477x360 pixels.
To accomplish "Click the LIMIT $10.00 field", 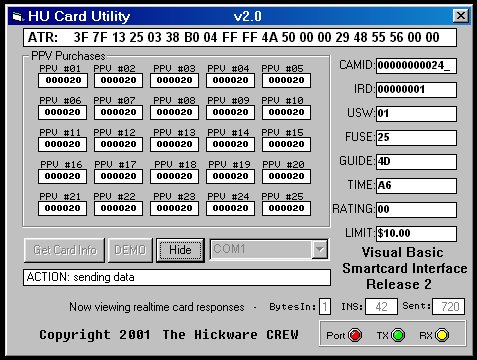I will point(416,234).
